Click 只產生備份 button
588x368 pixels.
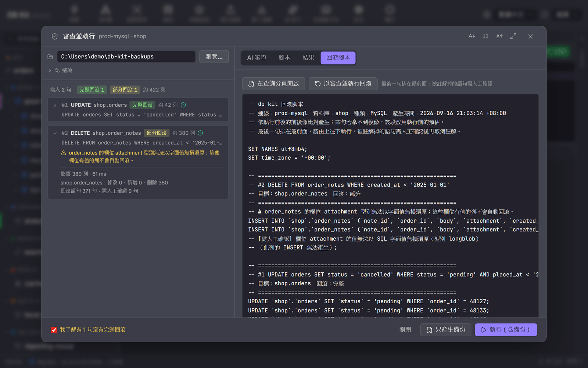pyautogui.click(x=446, y=330)
